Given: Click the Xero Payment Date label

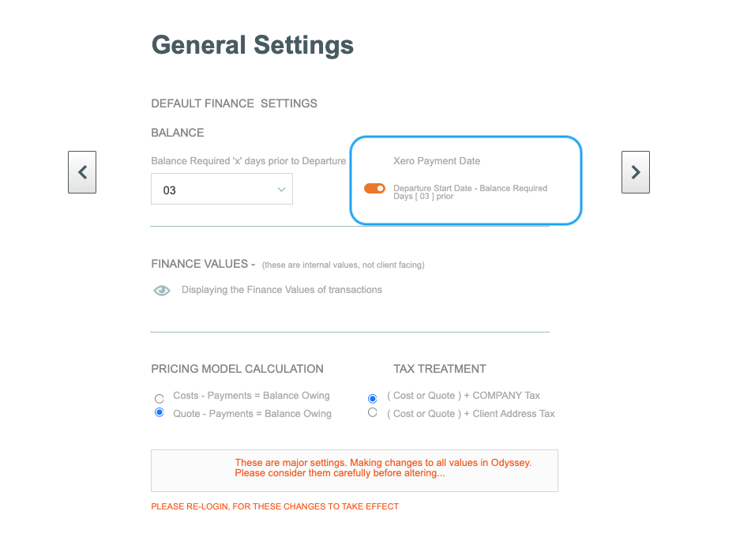Looking at the screenshot, I should point(437,161).
